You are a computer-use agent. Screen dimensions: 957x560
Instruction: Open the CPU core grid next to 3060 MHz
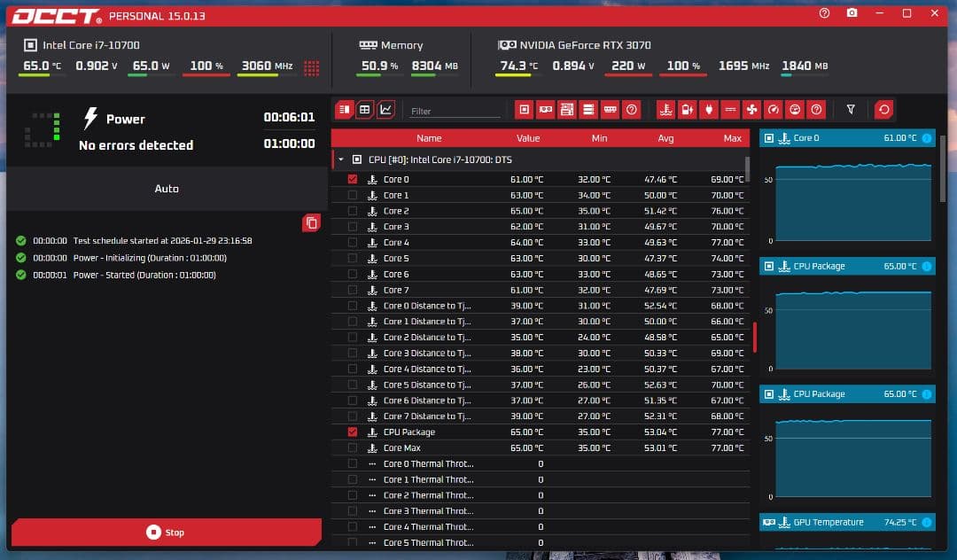coord(311,67)
